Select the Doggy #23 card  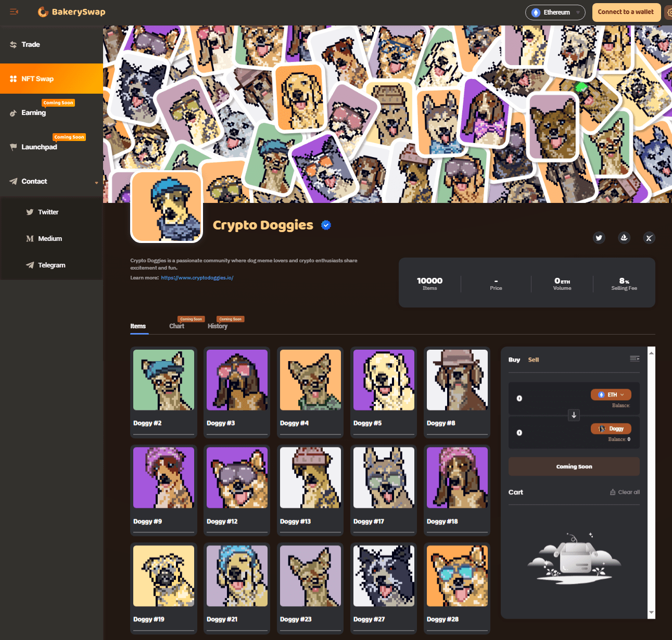pyautogui.click(x=310, y=588)
